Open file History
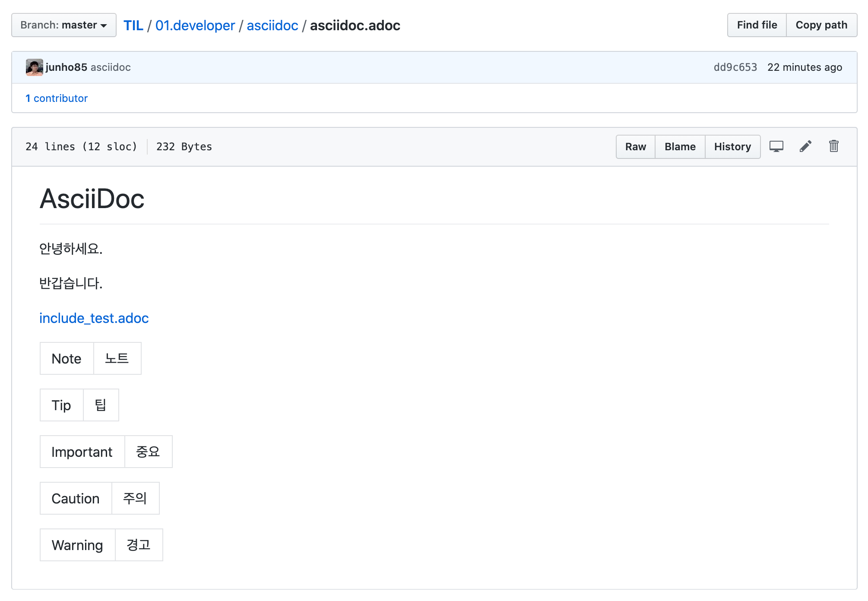Viewport: 868px width, 601px height. point(732,147)
